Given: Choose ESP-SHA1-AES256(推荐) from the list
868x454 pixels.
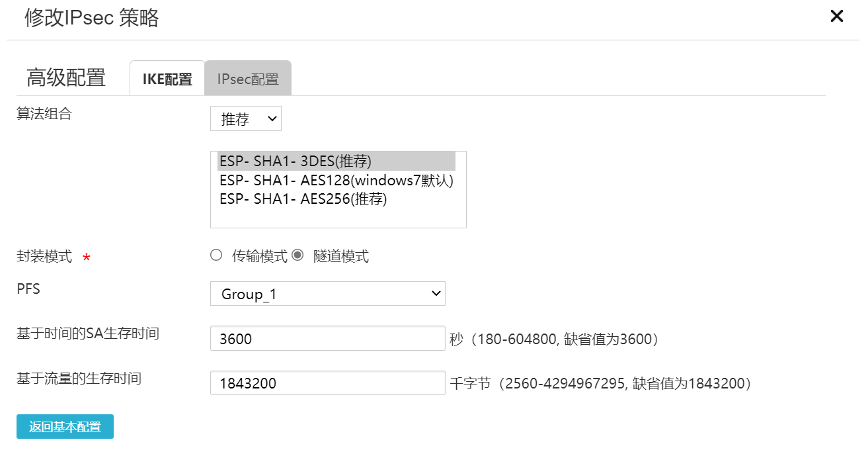Looking at the screenshot, I should tap(303, 199).
